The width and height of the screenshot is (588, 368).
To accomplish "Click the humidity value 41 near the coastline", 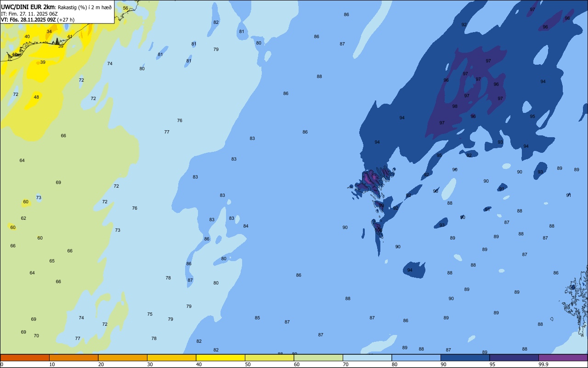I will pos(70,37).
